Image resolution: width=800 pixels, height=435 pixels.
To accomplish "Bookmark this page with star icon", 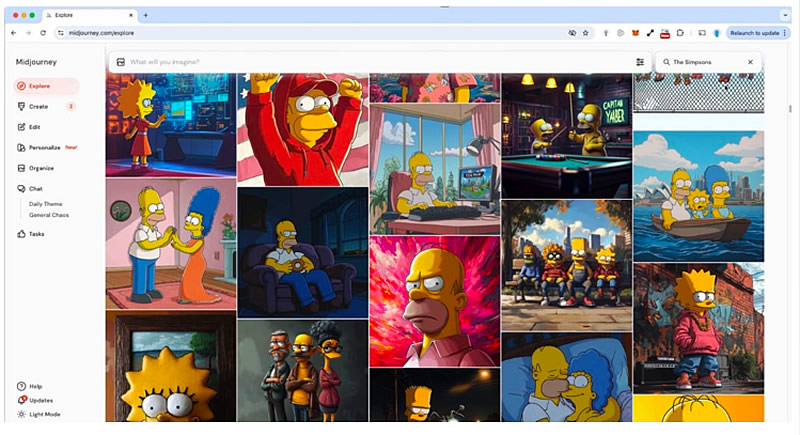I will (x=586, y=33).
